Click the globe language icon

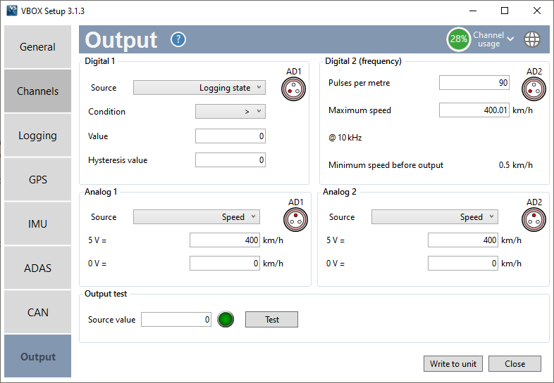coord(532,39)
